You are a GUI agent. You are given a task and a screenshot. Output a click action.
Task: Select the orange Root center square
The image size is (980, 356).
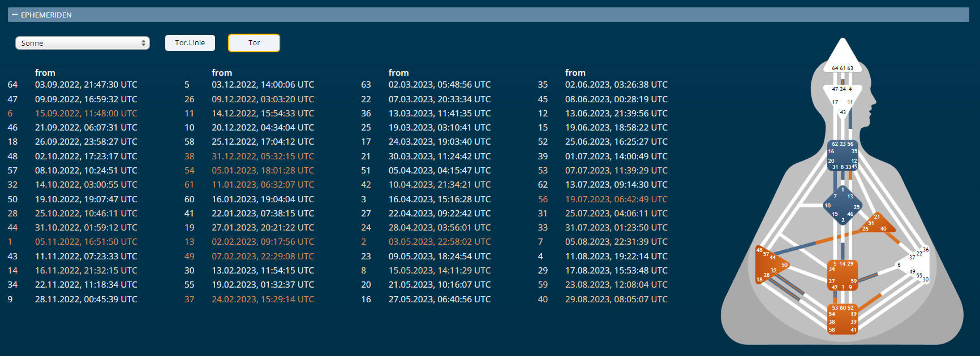tap(843, 319)
